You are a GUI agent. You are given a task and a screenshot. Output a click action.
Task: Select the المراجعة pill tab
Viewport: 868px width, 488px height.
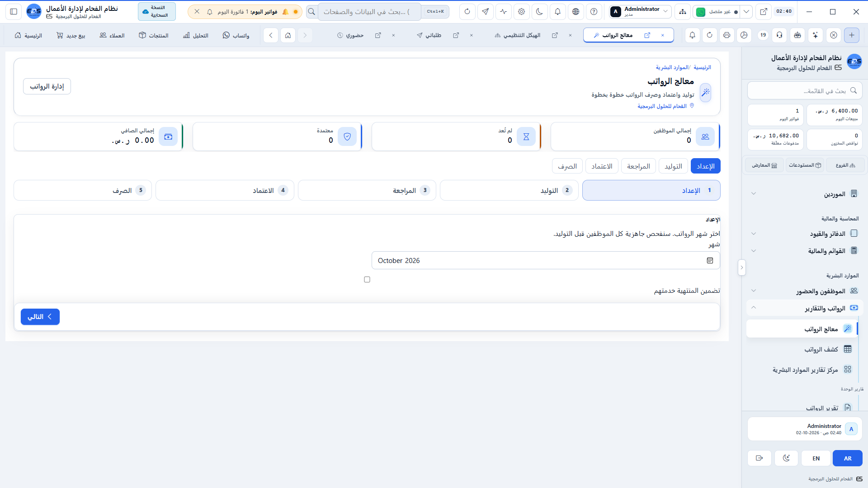pos(638,166)
